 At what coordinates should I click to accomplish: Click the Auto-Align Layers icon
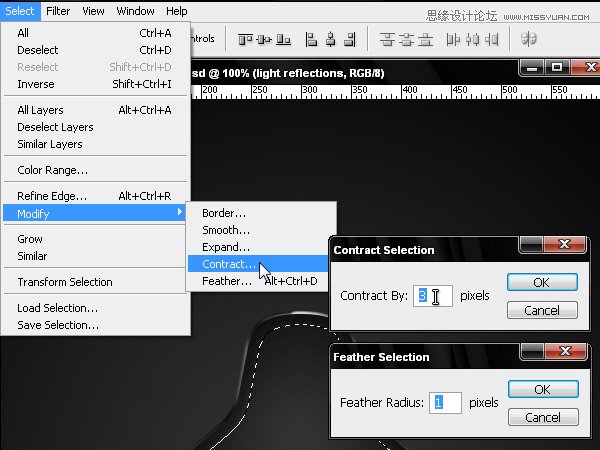[x=529, y=39]
